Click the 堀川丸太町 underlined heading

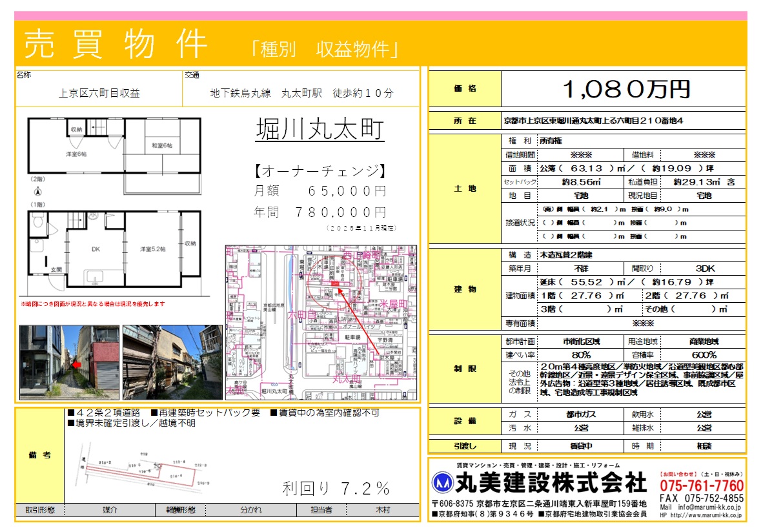(x=320, y=130)
